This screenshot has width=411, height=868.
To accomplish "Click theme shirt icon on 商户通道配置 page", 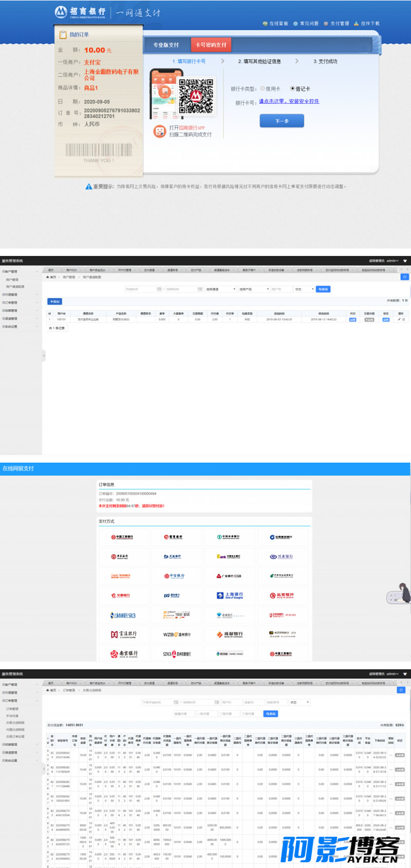I will [405, 261].
